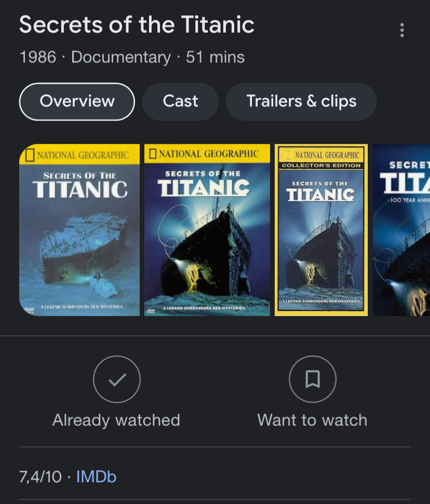The height and width of the screenshot is (504, 430).
Task: Open the first poster showing the sunken wreck
Action: pos(79,230)
